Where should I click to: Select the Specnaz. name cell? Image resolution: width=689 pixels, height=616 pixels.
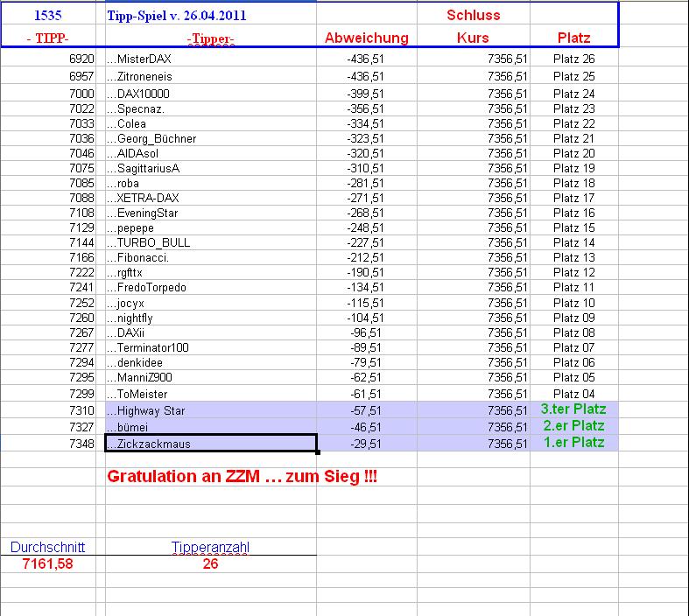coord(210,108)
